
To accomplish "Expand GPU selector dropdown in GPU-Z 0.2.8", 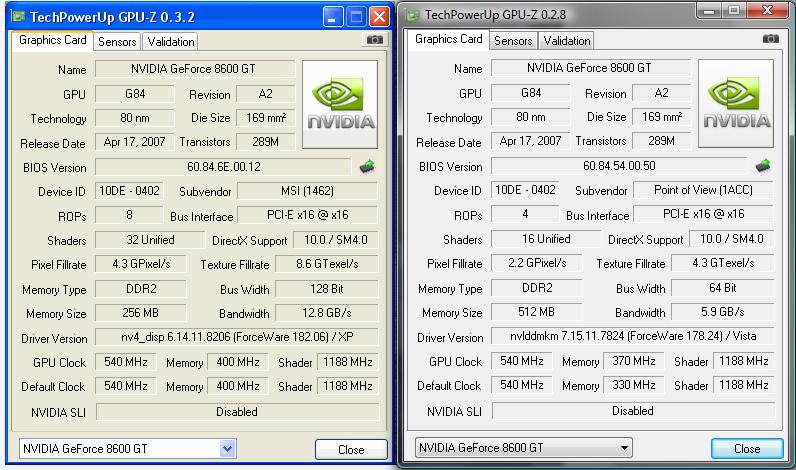I will (x=624, y=448).
